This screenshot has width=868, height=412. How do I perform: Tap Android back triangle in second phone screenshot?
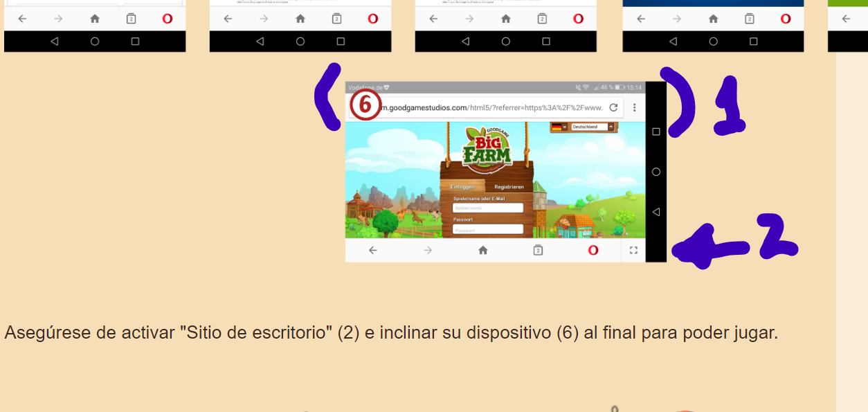point(260,42)
